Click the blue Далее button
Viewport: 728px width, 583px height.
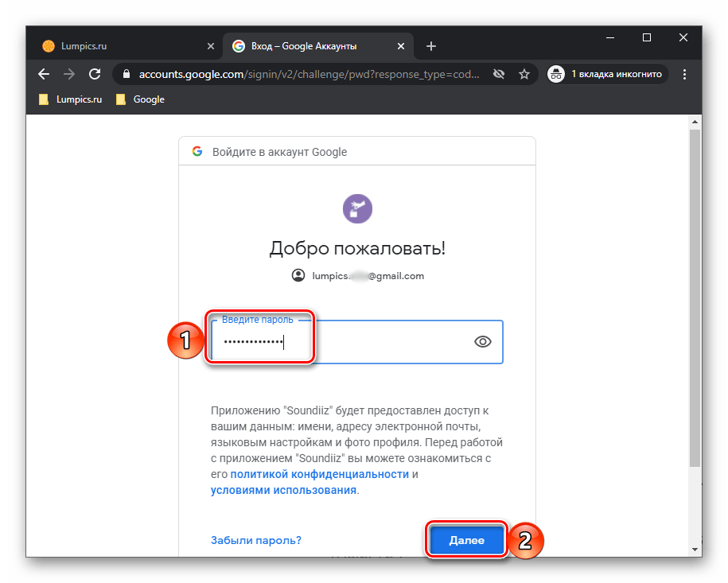tap(466, 540)
